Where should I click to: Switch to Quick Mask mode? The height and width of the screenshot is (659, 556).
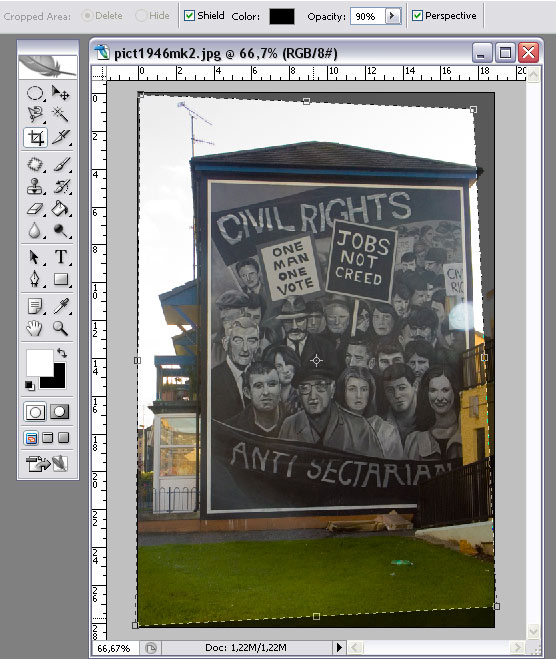tap(60, 412)
